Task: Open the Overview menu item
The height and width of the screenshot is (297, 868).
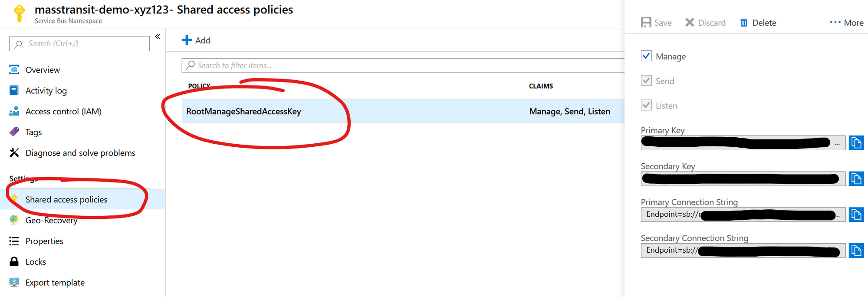Action: click(x=43, y=70)
